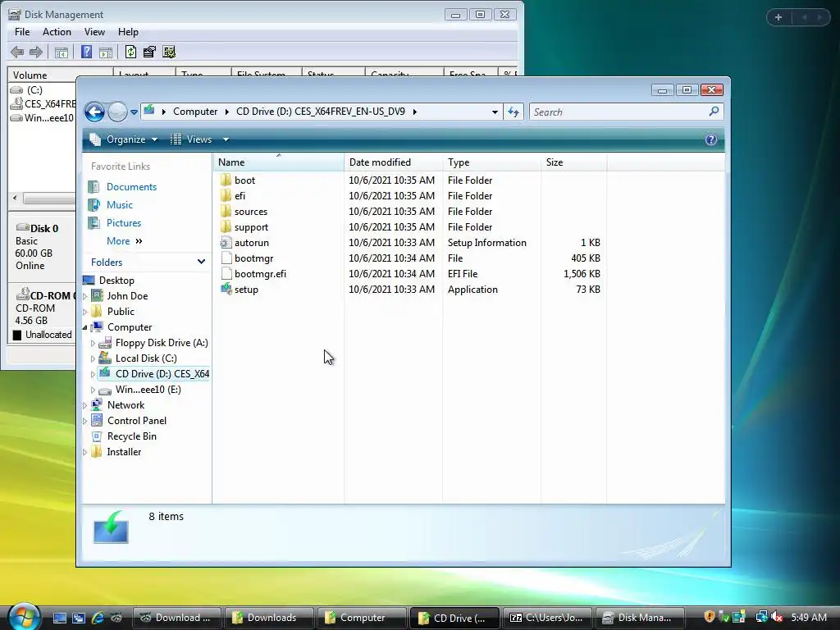
Task: Select Control Panel in the folder tree
Action: pyautogui.click(x=137, y=421)
